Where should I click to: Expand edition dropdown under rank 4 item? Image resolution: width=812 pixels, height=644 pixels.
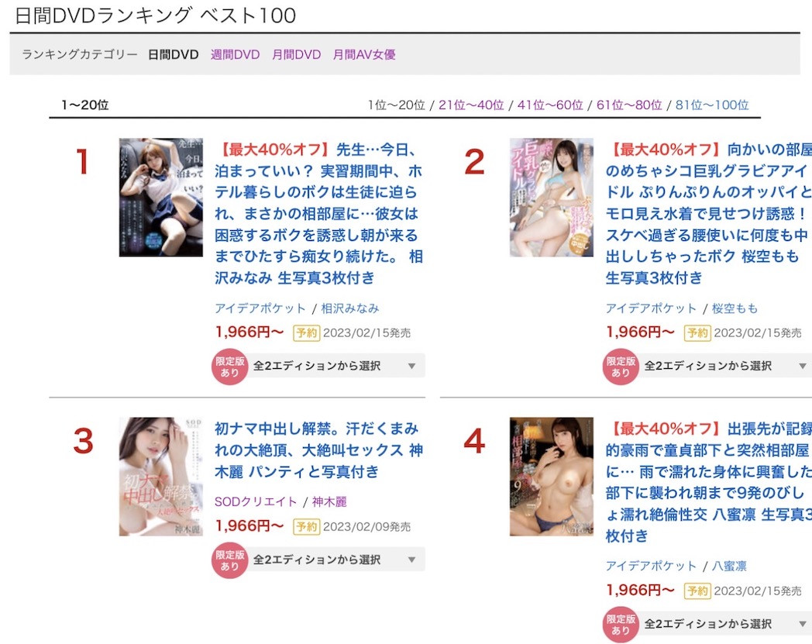tap(724, 624)
